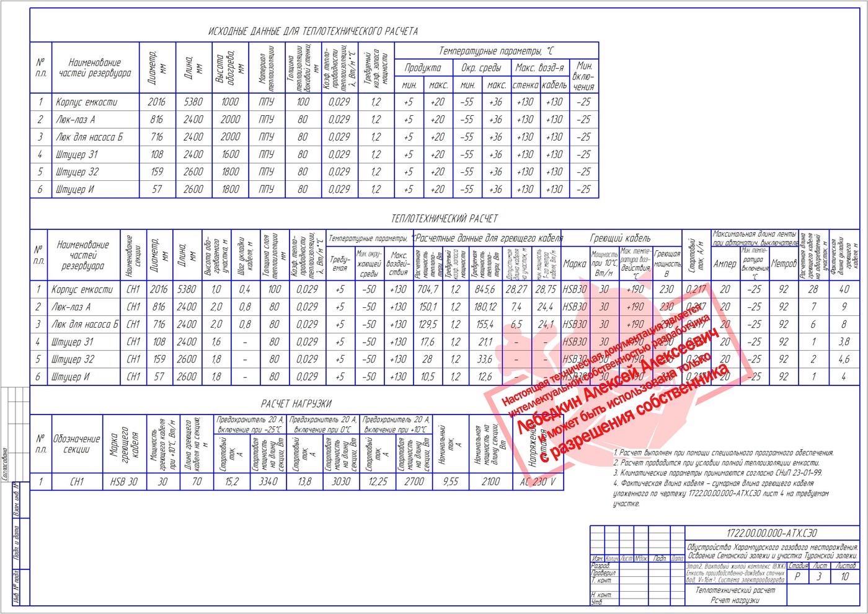
Task: Click the "РАСЧЕТ НАГРУЗКИ" section heading
Action: (296, 403)
